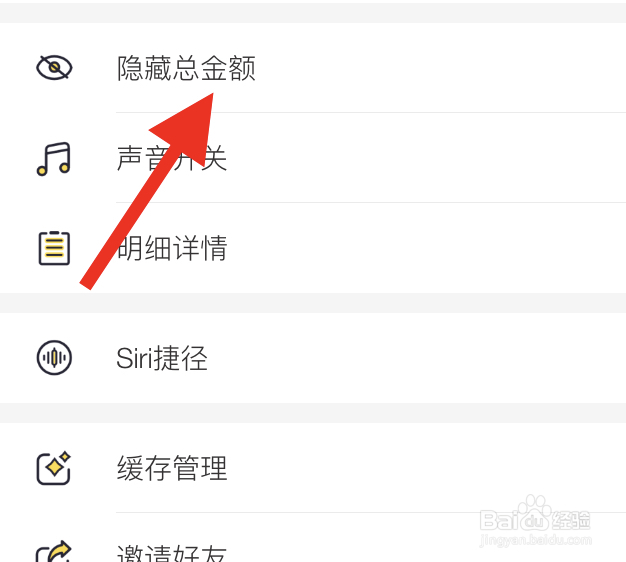Toggle the 声音开关 setting
The image size is (626, 562).
[x=313, y=158]
